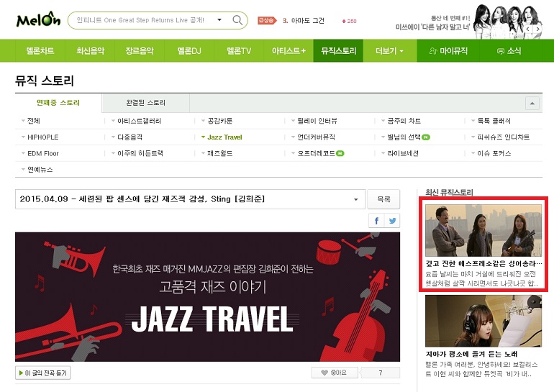
Task: Open trending item 3. 아마도 그건
Action: click(304, 21)
